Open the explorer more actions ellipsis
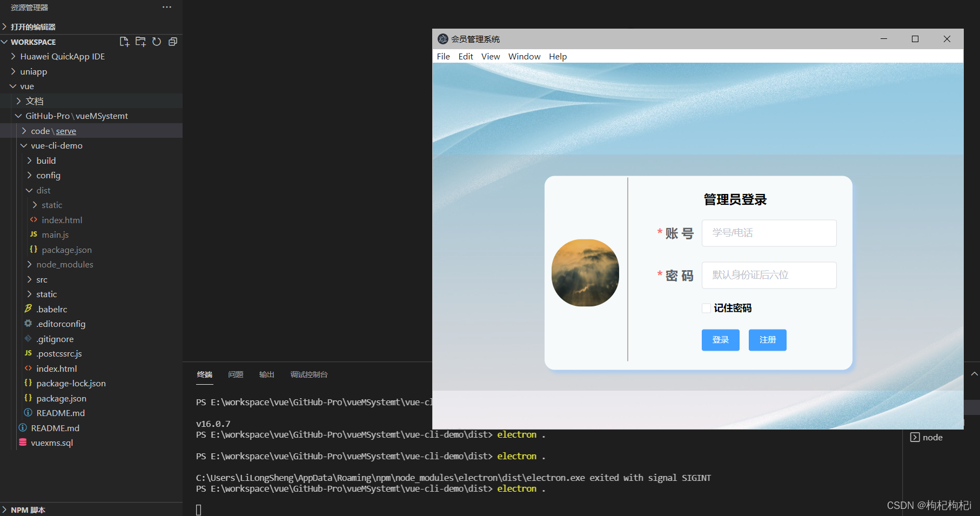 167,7
